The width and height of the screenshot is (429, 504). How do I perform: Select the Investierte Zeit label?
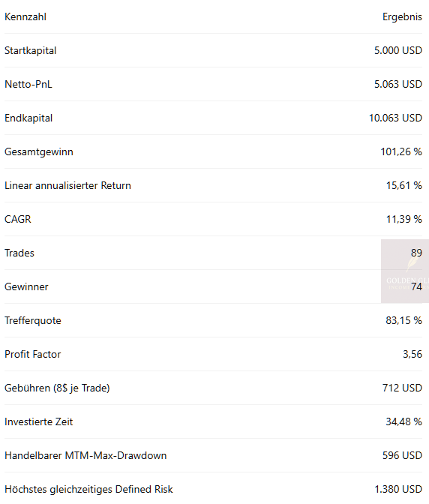pos(38,421)
